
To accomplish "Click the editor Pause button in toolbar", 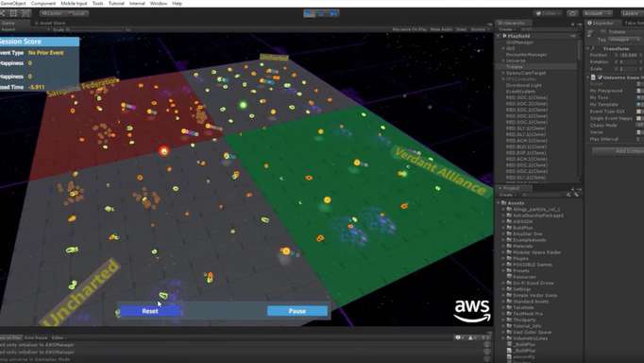I will (322, 13).
